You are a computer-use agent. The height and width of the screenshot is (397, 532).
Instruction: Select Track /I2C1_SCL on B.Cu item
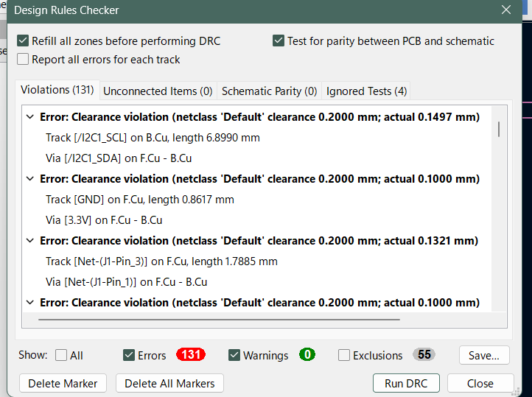[153, 138]
